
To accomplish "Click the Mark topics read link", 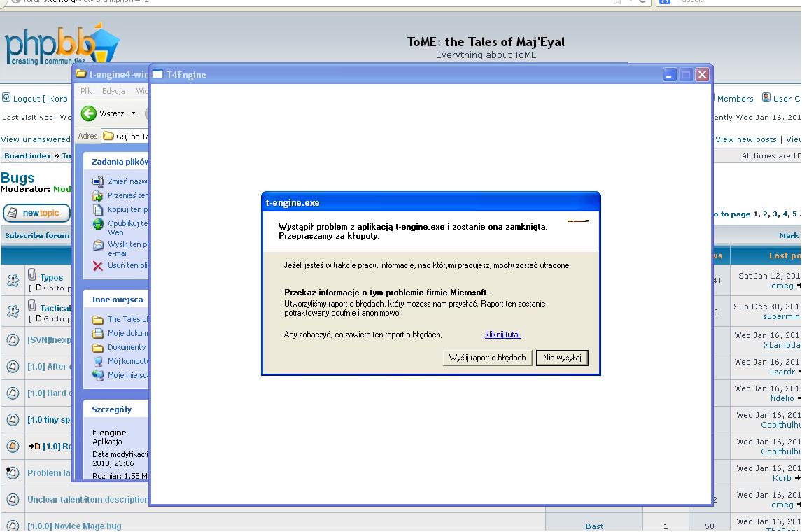I will 789,235.
